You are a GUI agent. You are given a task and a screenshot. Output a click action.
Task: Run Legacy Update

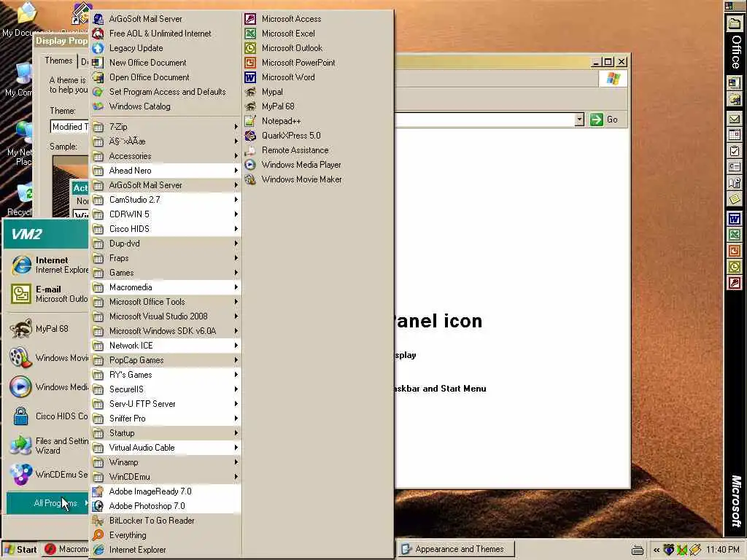click(x=166, y=48)
